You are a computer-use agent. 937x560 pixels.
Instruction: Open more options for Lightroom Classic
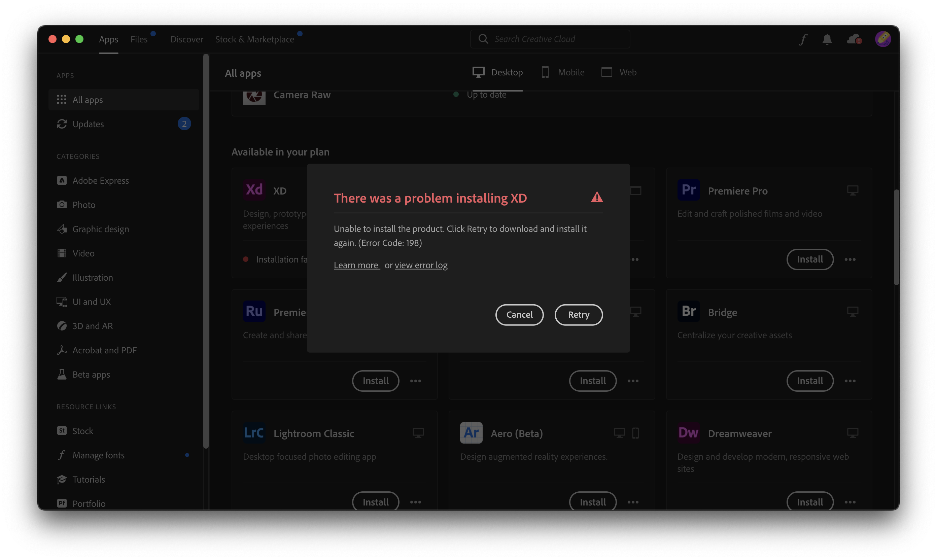point(415,502)
